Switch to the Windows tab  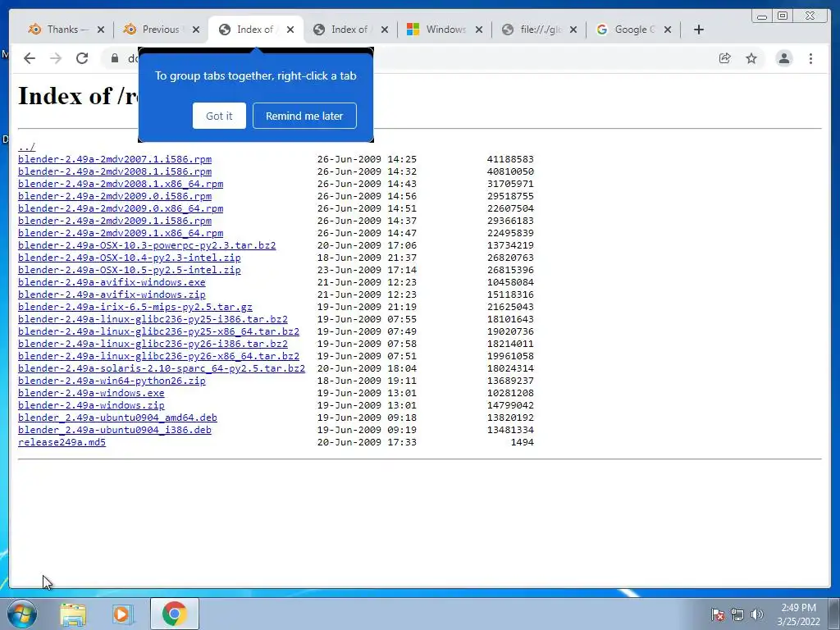click(445, 30)
